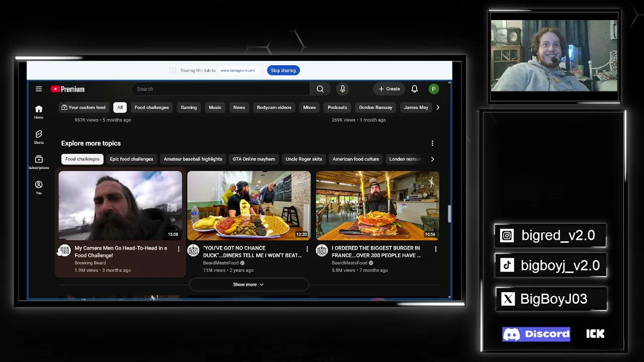Click the bigboyj_v2.0 TikTok handle
Viewport: 644px width, 362px height.
[560, 266]
